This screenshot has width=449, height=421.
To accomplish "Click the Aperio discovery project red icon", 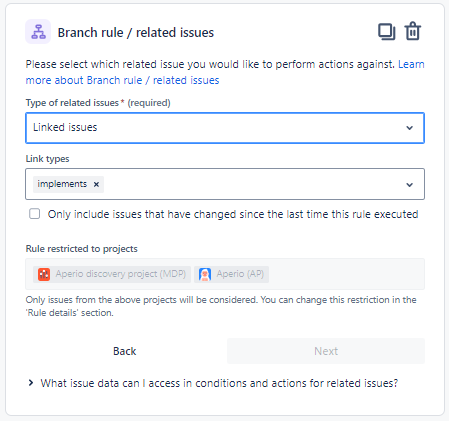I will [44, 274].
